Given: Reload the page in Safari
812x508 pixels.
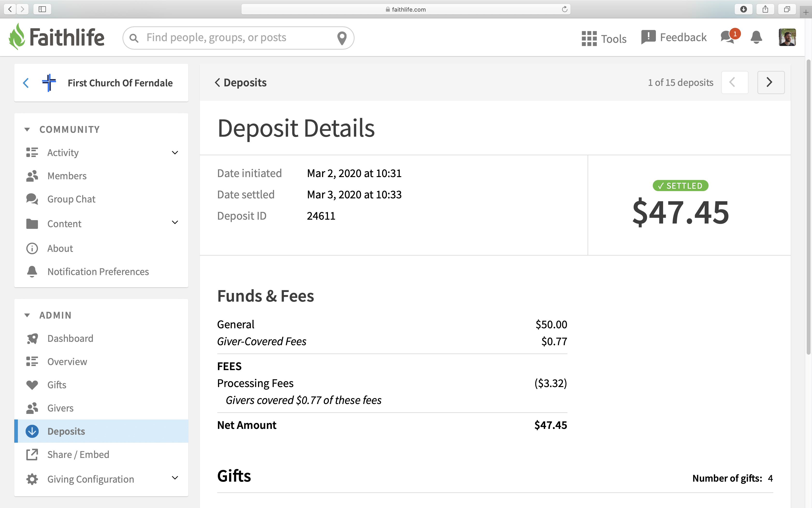Looking at the screenshot, I should [564, 9].
